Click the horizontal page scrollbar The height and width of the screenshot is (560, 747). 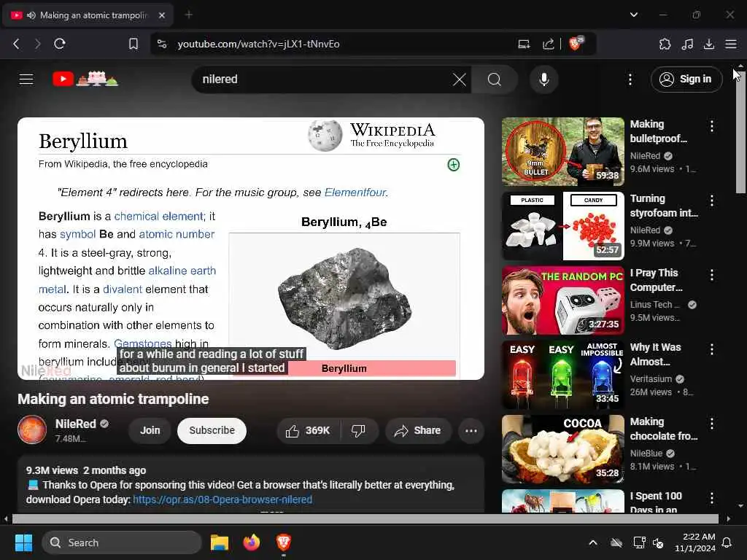point(365,518)
